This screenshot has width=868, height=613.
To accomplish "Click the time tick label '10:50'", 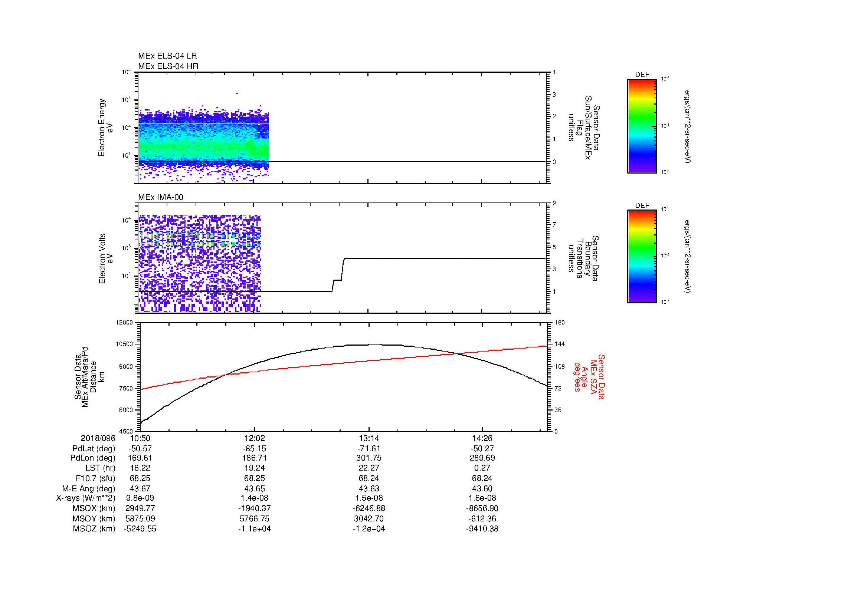I will 140,438.
